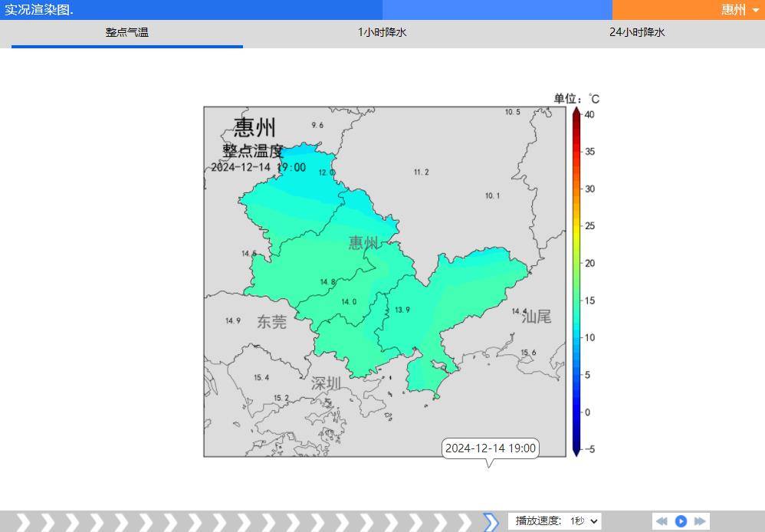Open the 24小时降水 tab

[x=637, y=32]
